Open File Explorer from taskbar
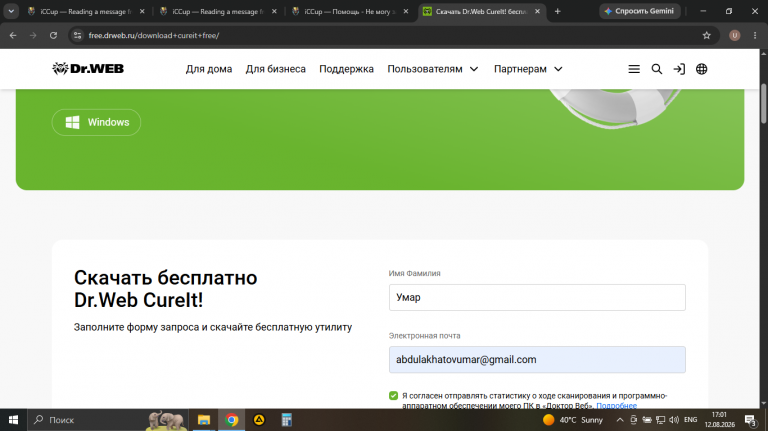Viewport: 768px width, 431px height. 204,420
